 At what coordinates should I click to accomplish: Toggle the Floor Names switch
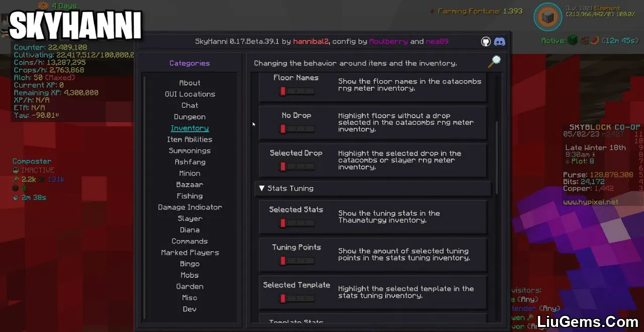[x=297, y=91]
